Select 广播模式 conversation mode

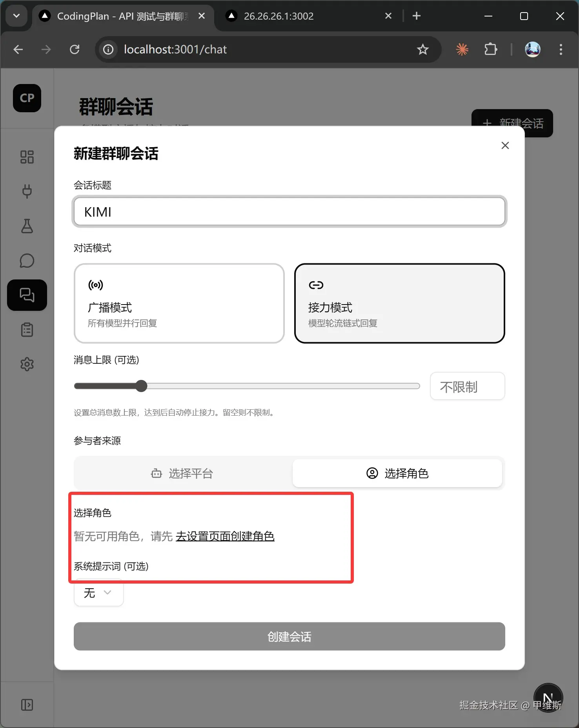179,303
